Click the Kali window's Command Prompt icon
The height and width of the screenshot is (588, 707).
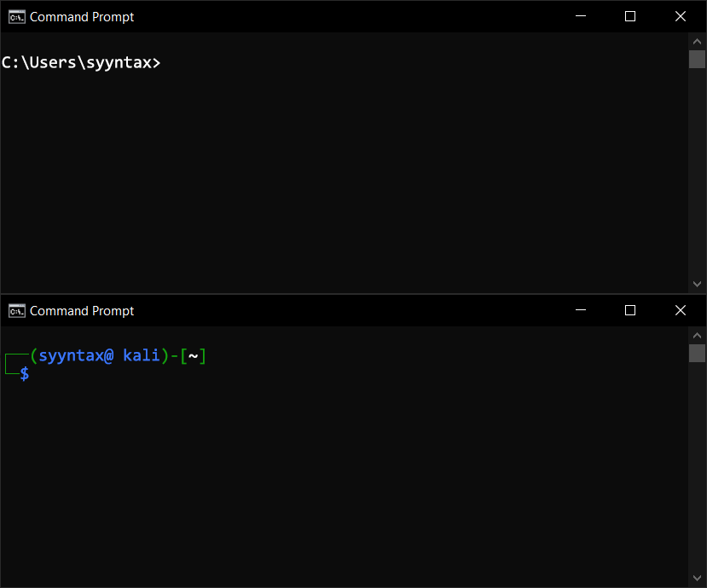click(17, 311)
